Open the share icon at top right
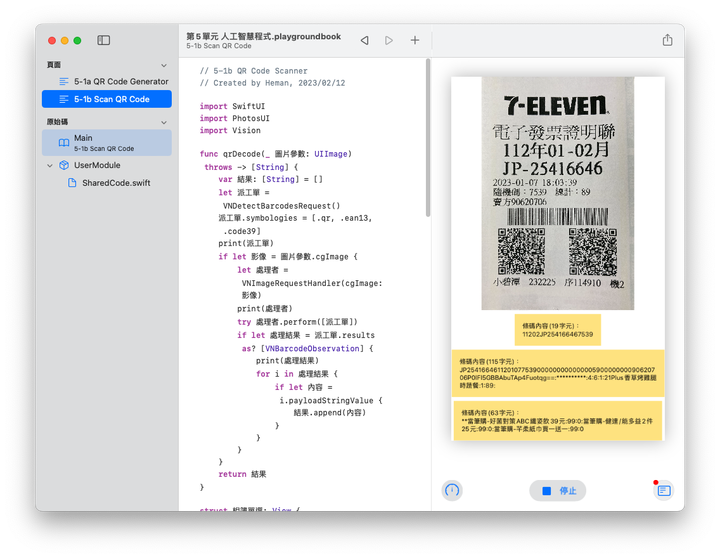The height and width of the screenshot is (558, 720). pyautogui.click(x=667, y=40)
